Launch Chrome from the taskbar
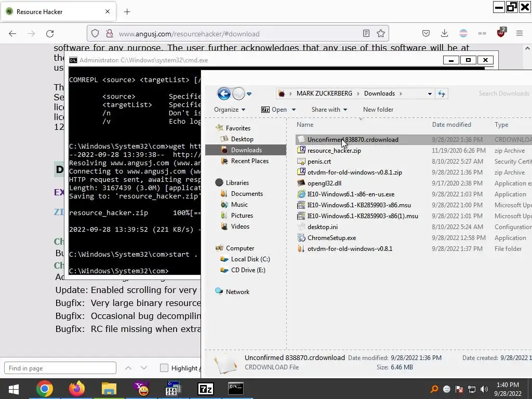 click(45, 389)
